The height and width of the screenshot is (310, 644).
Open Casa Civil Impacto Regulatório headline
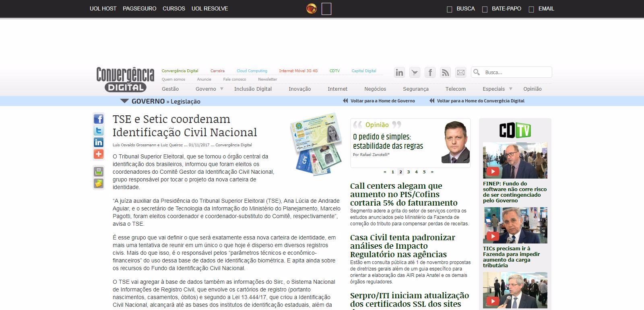click(402, 246)
